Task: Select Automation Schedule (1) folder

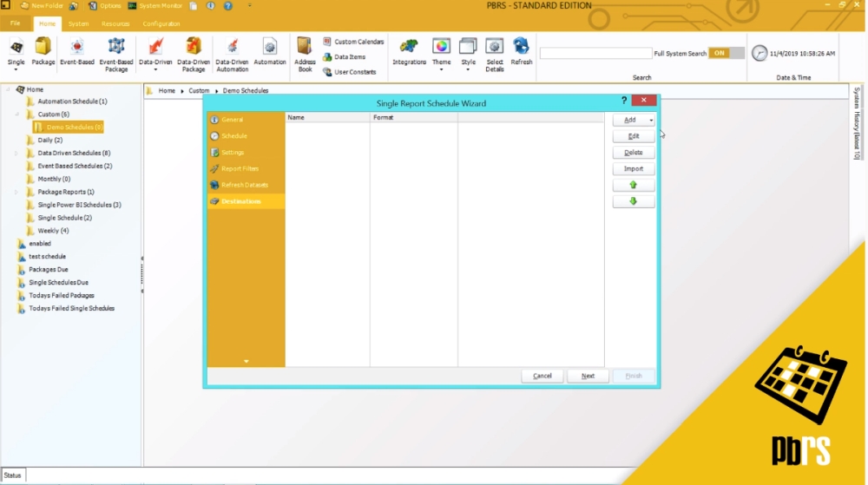Action: 72,102
